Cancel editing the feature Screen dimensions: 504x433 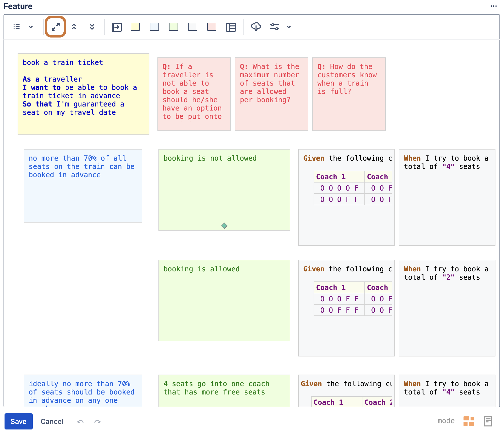(x=52, y=421)
